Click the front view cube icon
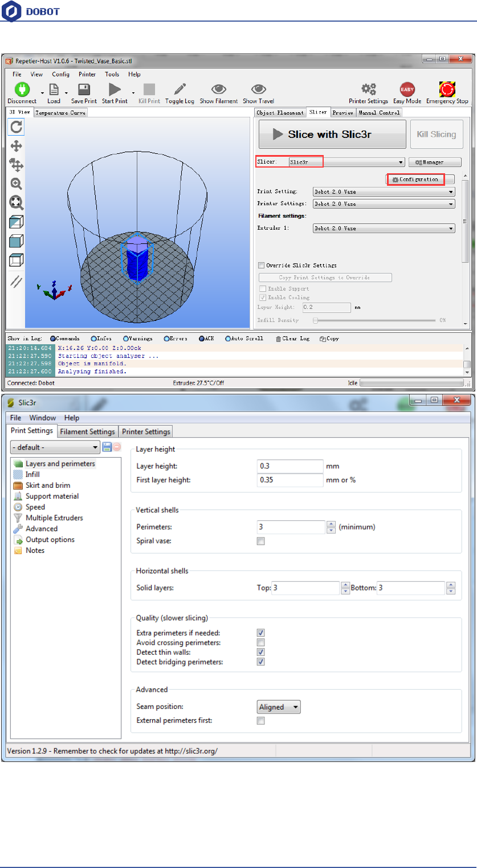 coord(16,241)
